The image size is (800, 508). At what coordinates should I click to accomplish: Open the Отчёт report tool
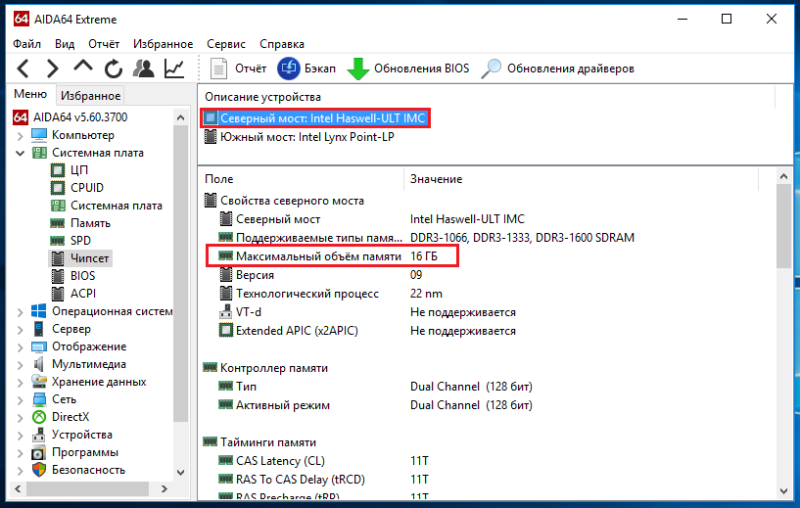[240, 69]
